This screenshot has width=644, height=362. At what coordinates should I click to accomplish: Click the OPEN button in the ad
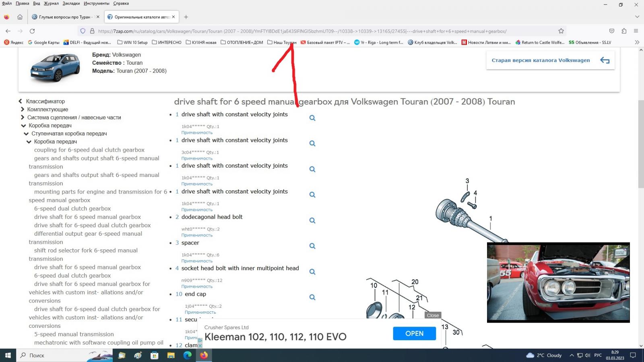(x=414, y=333)
